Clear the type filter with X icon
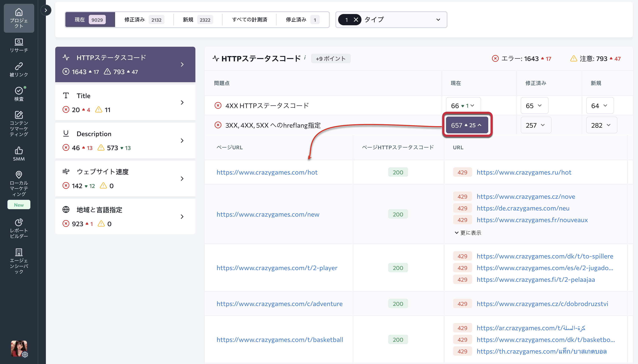 point(356,20)
